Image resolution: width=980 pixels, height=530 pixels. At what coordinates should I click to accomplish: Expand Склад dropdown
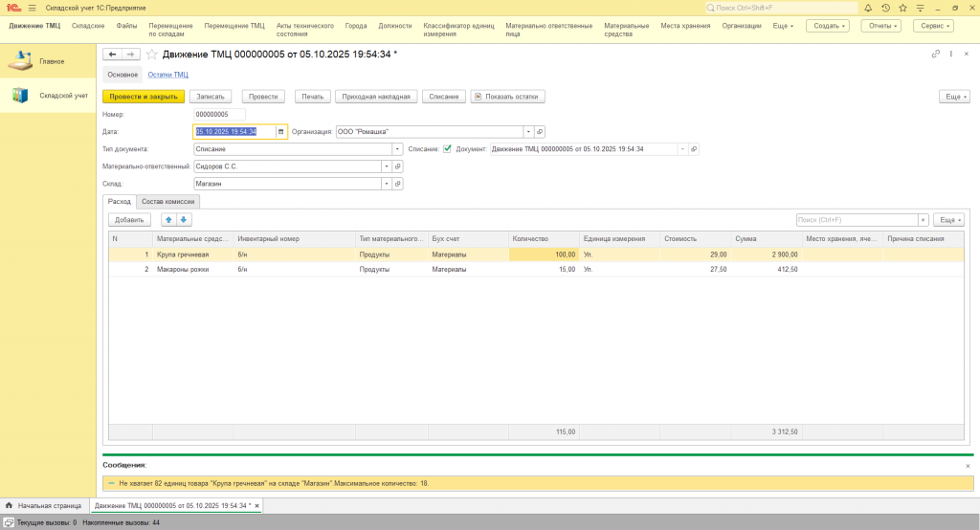click(387, 184)
